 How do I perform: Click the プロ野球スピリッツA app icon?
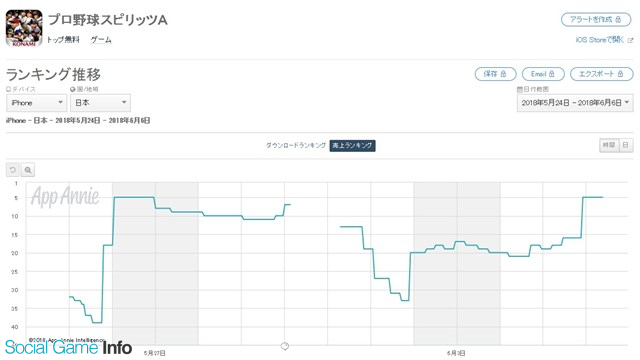point(24,29)
